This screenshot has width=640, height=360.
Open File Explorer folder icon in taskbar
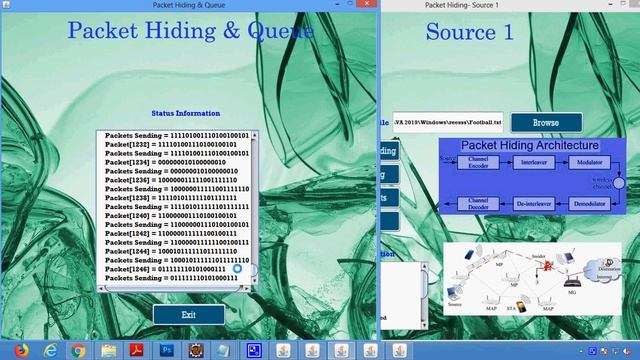[109, 351]
